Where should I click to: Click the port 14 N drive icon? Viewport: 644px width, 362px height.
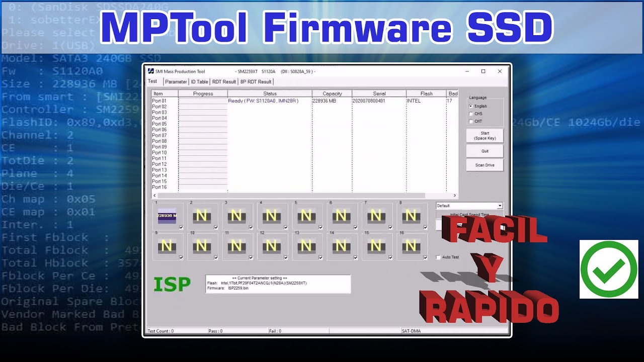click(x=341, y=246)
